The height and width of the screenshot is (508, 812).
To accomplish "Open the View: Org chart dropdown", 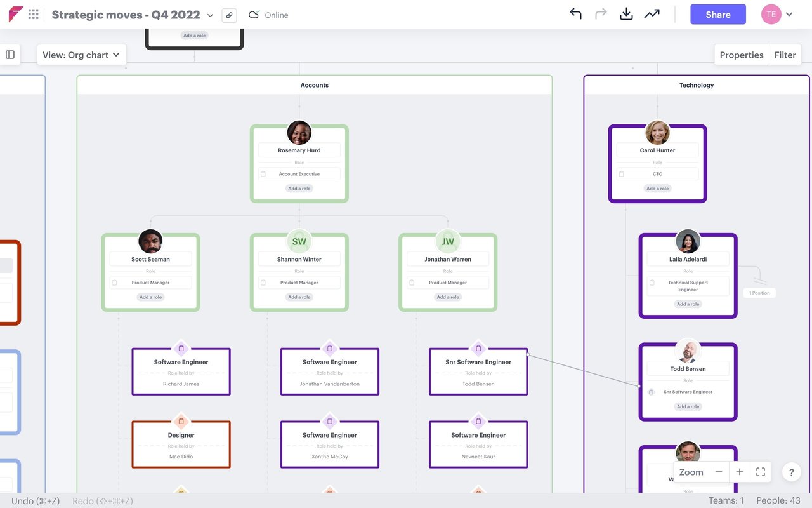I will coord(81,55).
